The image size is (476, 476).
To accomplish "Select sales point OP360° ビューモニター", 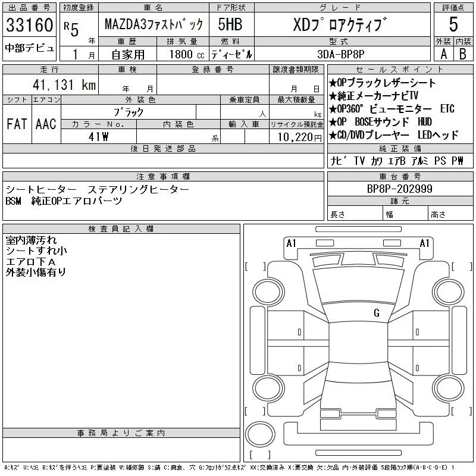I will click(380, 109).
